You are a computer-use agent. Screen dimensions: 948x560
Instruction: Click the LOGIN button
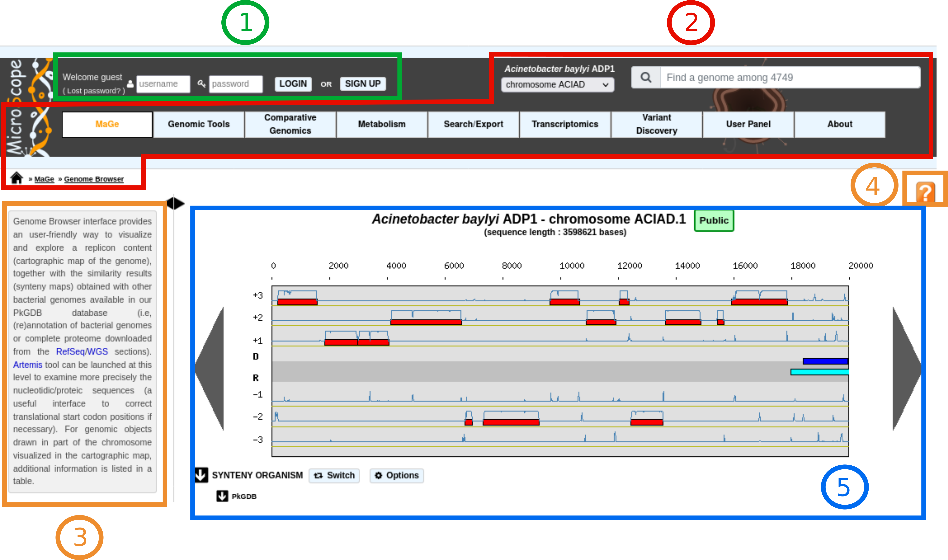pyautogui.click(x=293, y=84)
